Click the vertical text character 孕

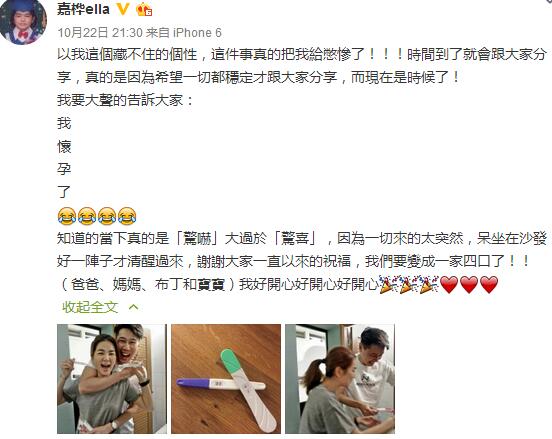(x=64, y=169)
